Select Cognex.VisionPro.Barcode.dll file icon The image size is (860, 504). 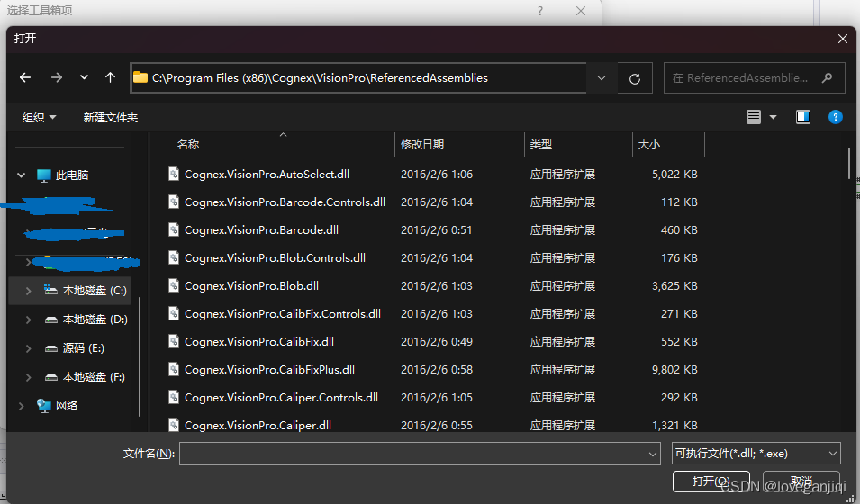(x=173, y=229)
